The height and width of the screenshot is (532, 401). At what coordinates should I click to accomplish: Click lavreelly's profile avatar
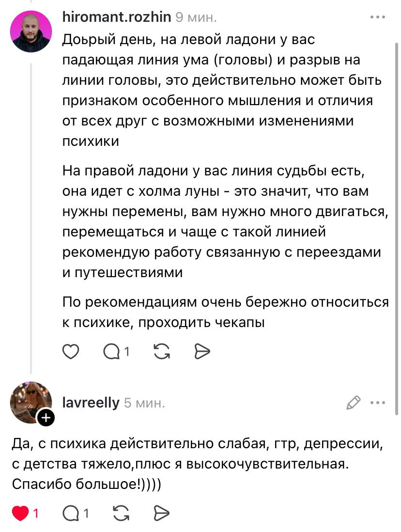pos(30,402)
